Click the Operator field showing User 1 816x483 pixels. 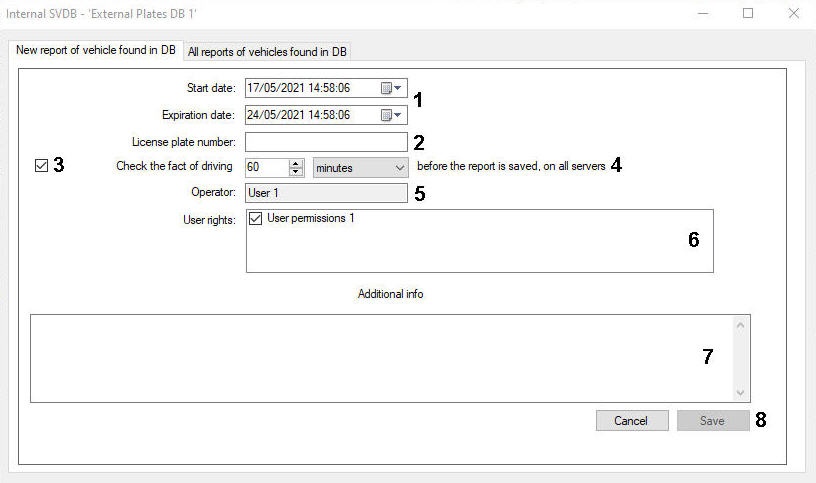pos(326,193)
